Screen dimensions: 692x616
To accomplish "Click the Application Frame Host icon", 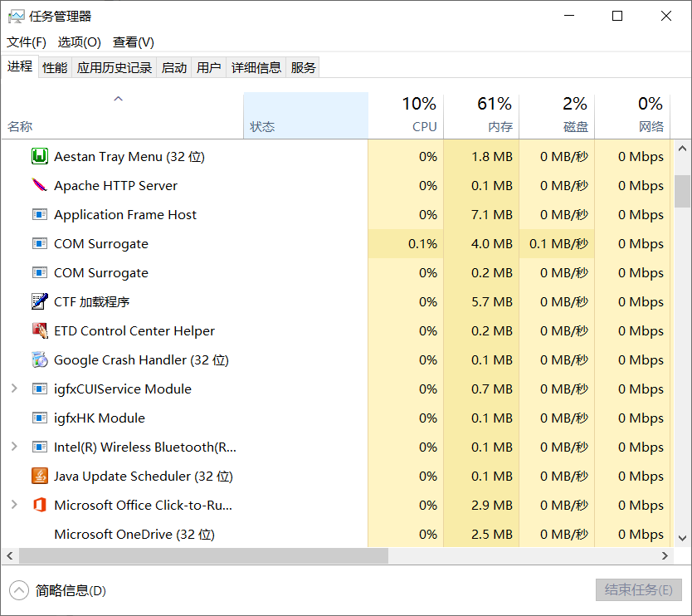I will [40, 215].
